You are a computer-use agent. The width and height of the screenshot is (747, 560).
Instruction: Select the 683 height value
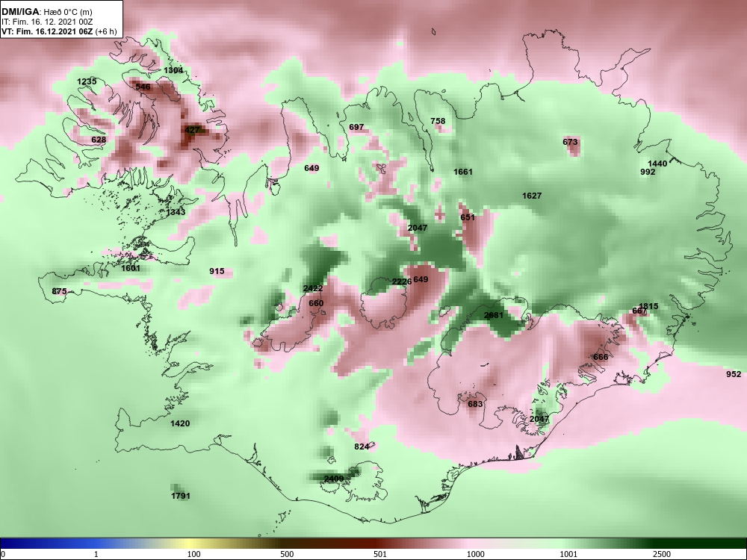click(x=475, y=404)
